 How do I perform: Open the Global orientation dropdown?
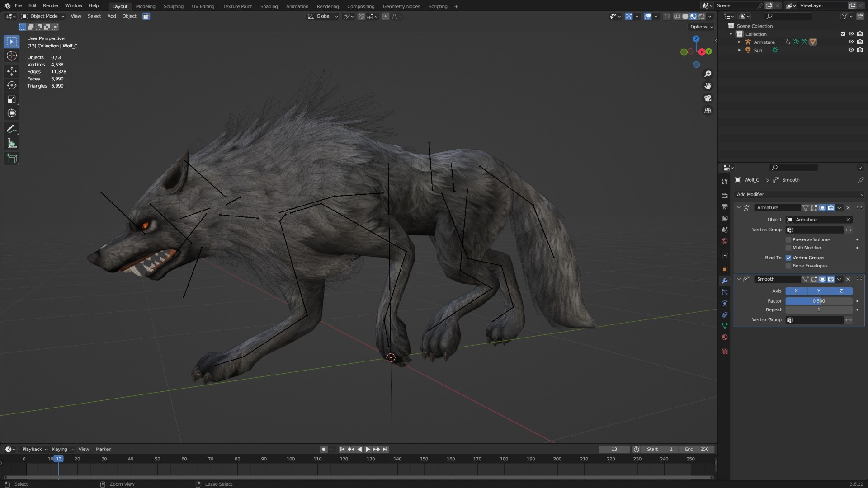click(x=323, y=16)
